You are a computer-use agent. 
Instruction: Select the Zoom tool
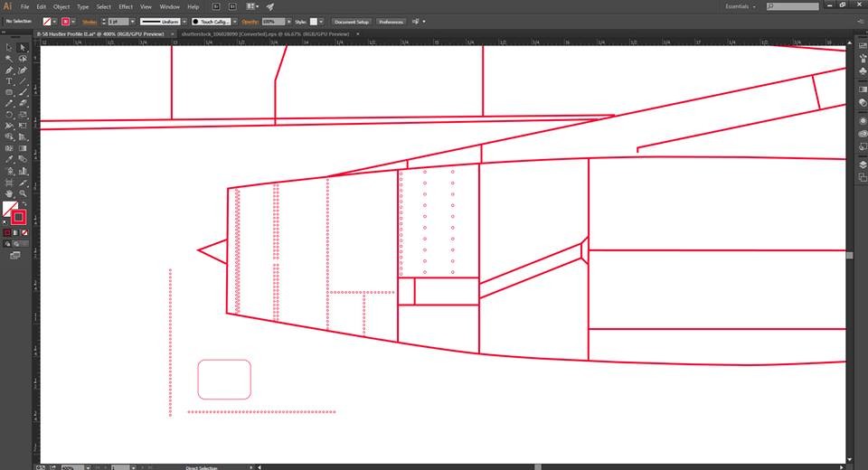click(23, 193)
